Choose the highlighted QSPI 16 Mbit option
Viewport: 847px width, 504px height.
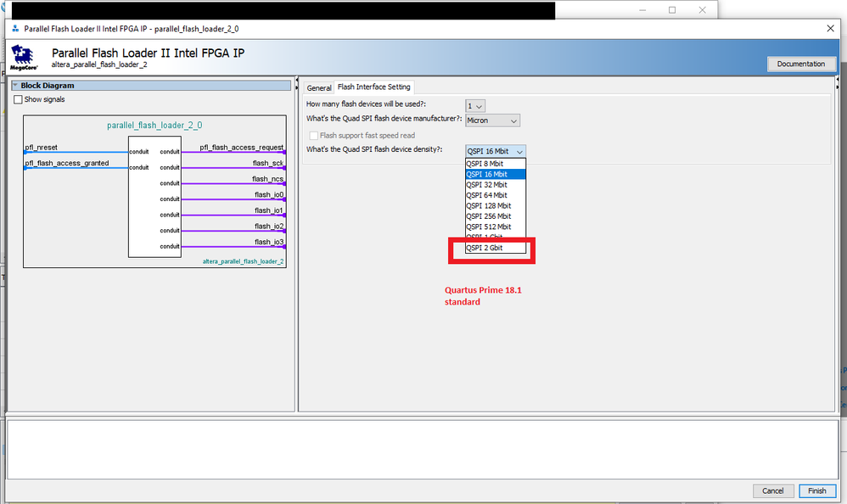(x=496, y=174)
